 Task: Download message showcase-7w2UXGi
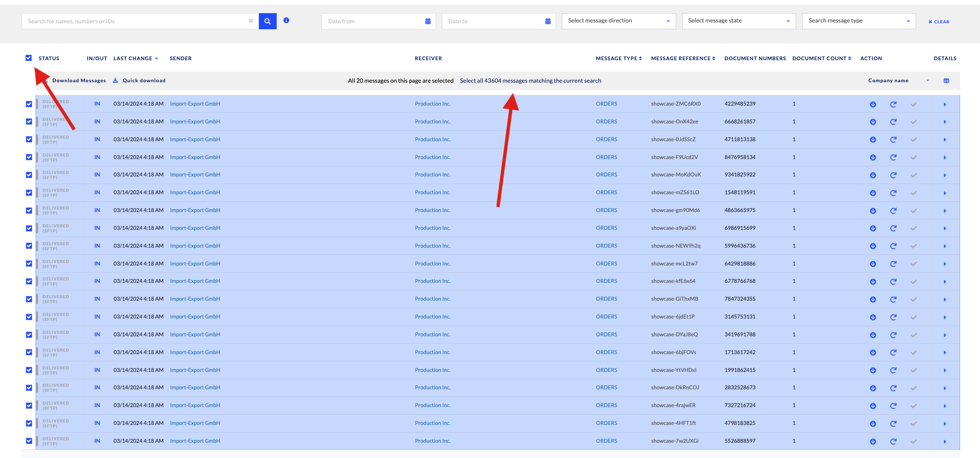[x=873, y=441]
